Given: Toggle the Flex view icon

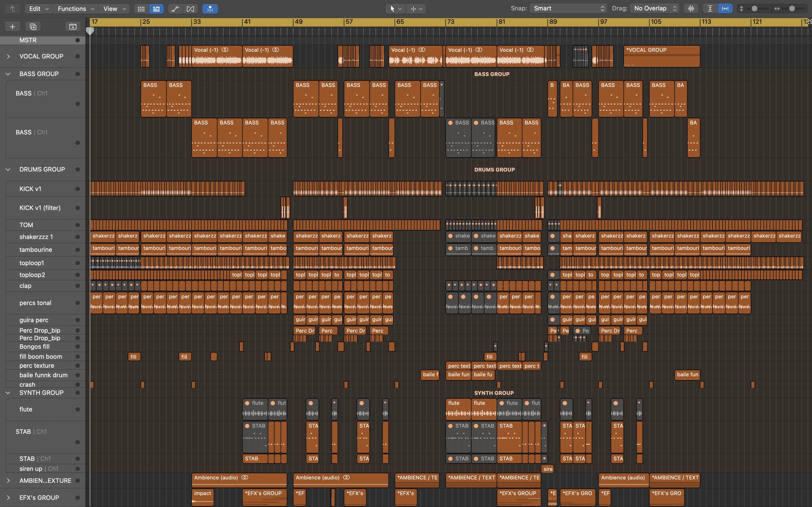Looking at the screenshot, I should coord(190,9).
